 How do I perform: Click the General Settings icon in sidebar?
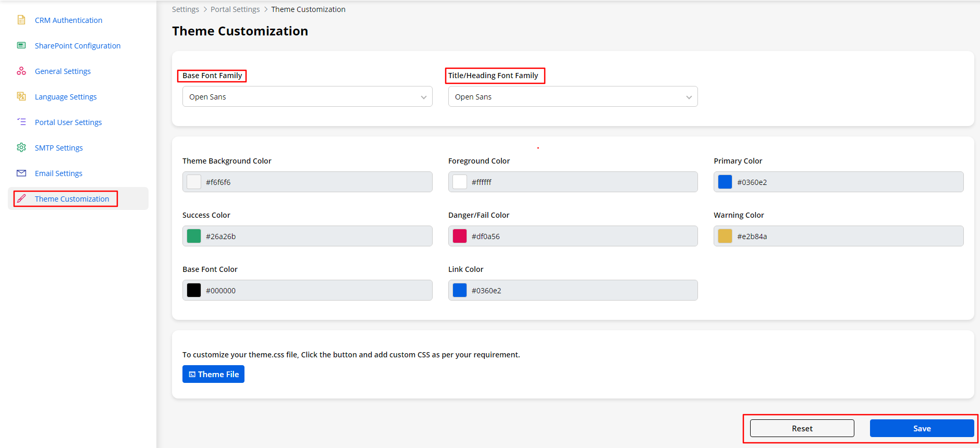tap(21, 71)
